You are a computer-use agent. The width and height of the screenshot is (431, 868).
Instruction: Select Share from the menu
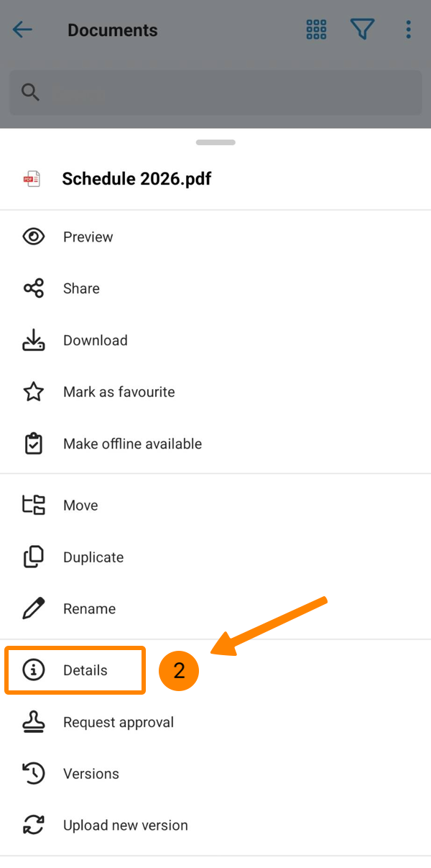(80, 288)
